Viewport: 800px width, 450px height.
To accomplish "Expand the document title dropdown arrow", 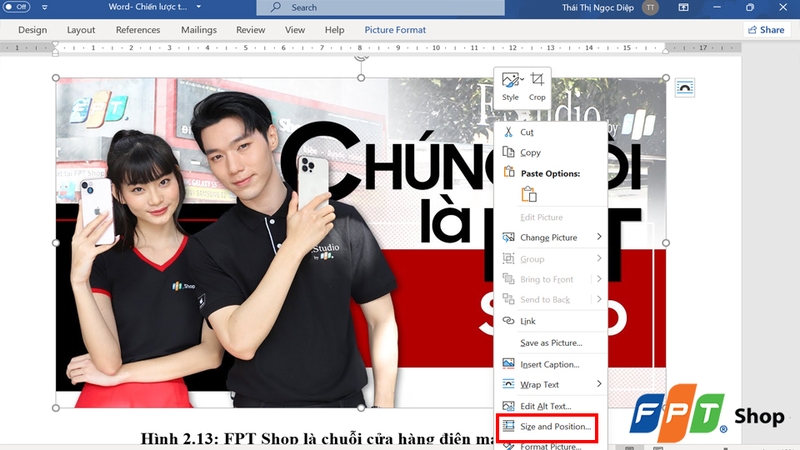I will (198, 7).
